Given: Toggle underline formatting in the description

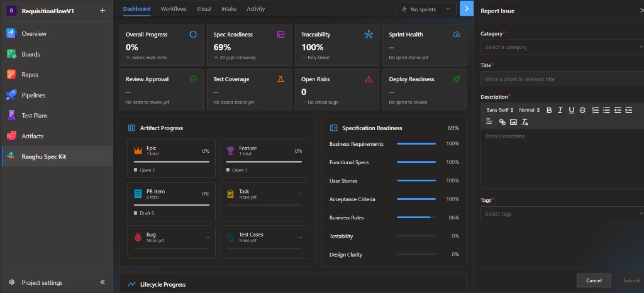Looking at the screenshot, I should [x=571, y=110].
